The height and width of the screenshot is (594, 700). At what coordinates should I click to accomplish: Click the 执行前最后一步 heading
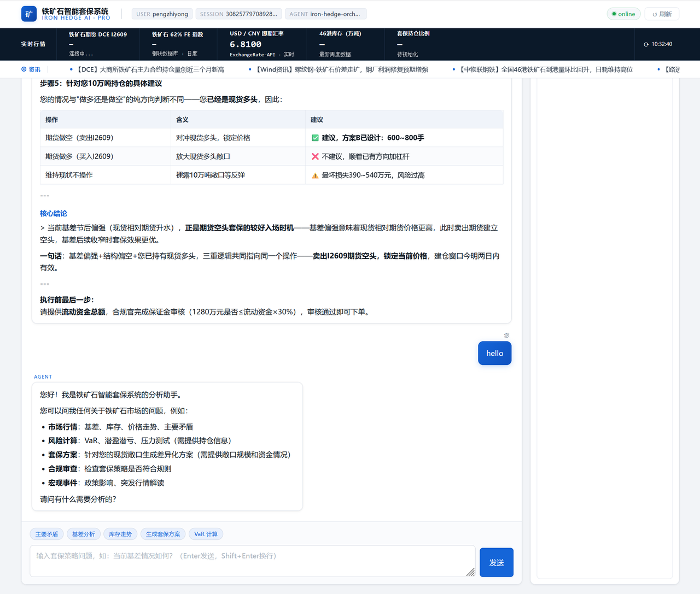[67, 300]
